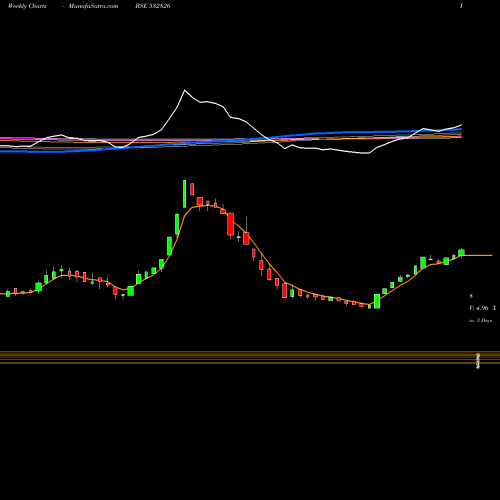Click the last green candlestick on the right

click(x=461, y=253)
